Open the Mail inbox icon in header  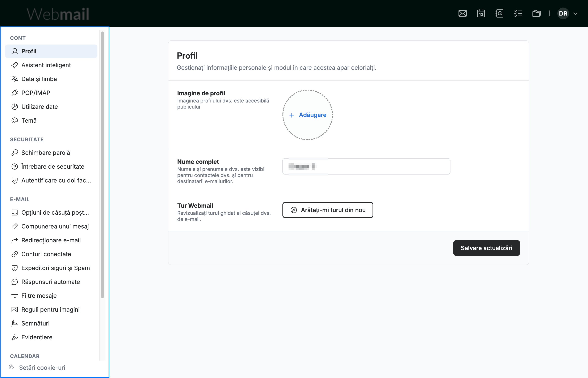point(462,13)
